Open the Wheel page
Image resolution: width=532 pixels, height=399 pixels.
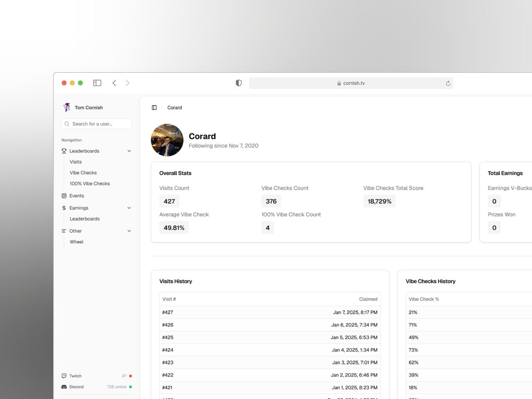76,242
